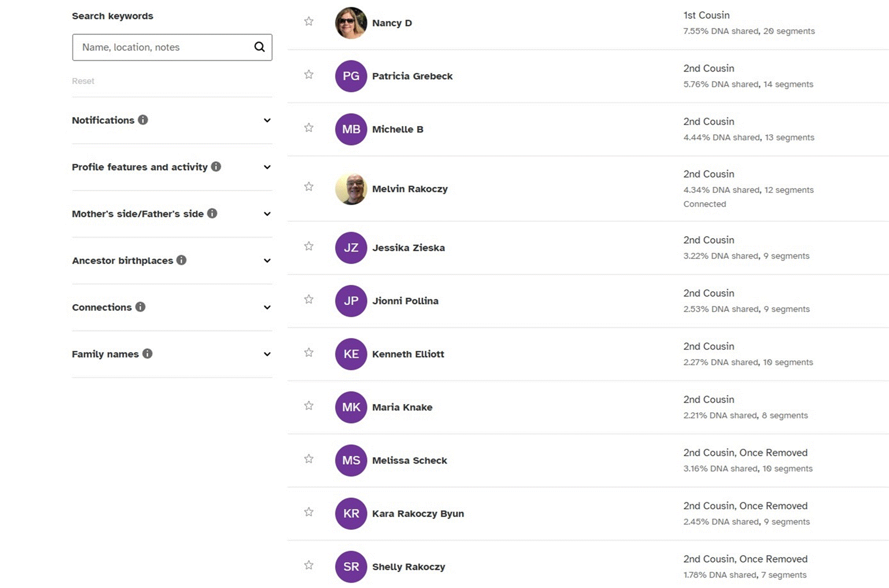Star Melvin Rakoczy as a favorite
The height and width of the screenshot is (588, 889).
tap(309, 186)
